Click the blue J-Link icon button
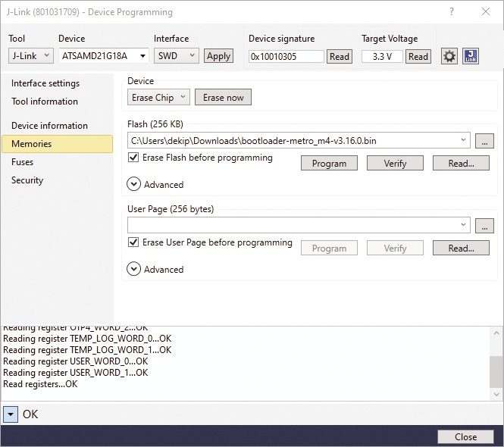The height and width of the screenshot is (447, 504). click(x=471, y=56)
